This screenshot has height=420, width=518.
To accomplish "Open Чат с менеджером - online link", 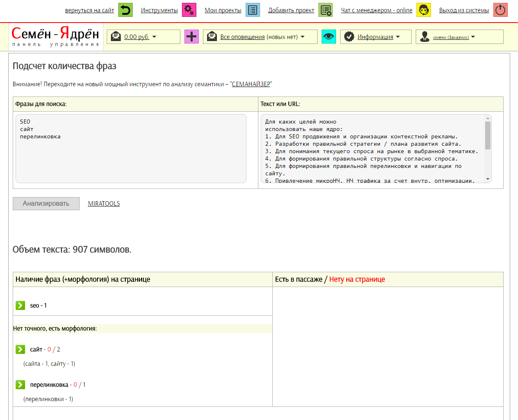I will [x=377, y=10].
